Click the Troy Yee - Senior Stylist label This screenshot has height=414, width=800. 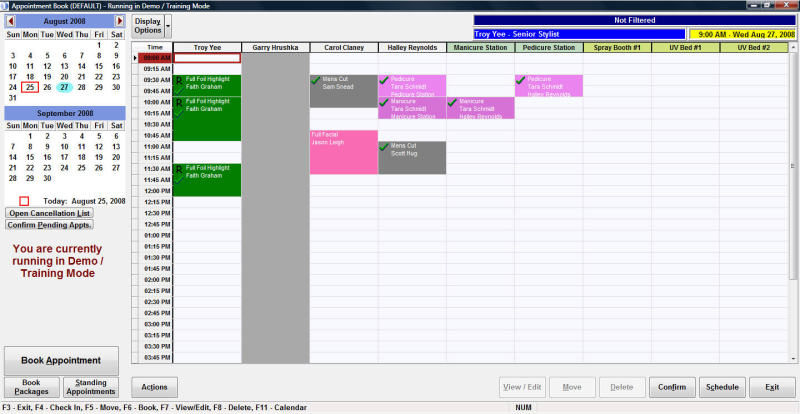579,34
